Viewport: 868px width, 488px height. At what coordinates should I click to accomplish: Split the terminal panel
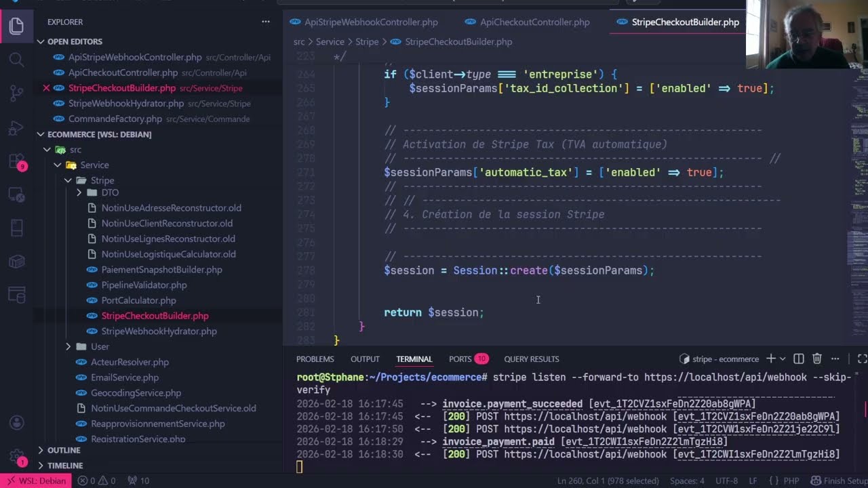[799, 359]
